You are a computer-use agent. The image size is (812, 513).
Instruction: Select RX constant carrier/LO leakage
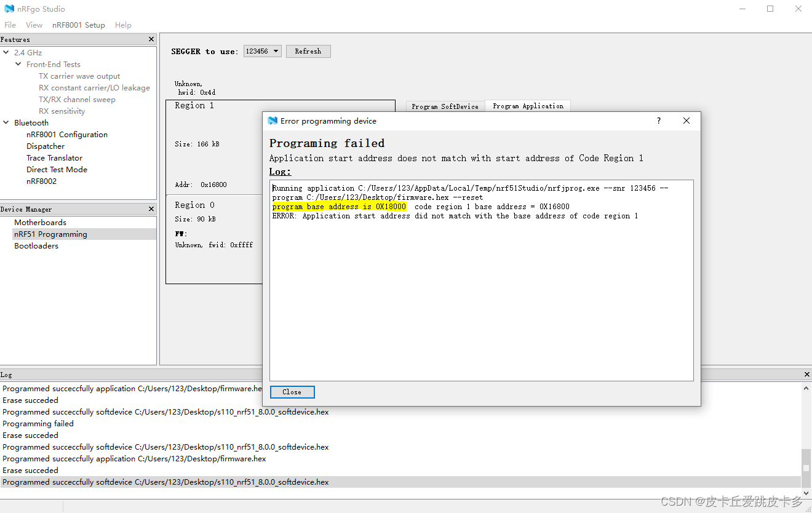[x=94, y=88]
